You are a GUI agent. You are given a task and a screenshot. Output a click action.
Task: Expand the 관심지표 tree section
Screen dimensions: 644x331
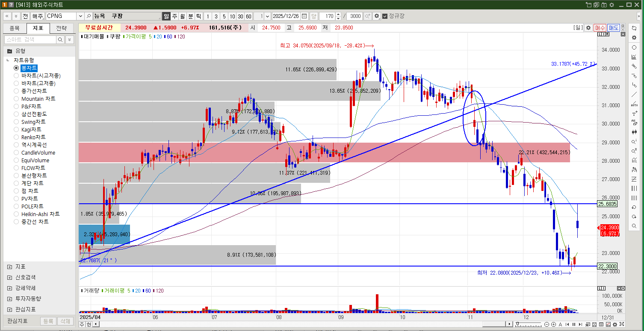[9, 309]
